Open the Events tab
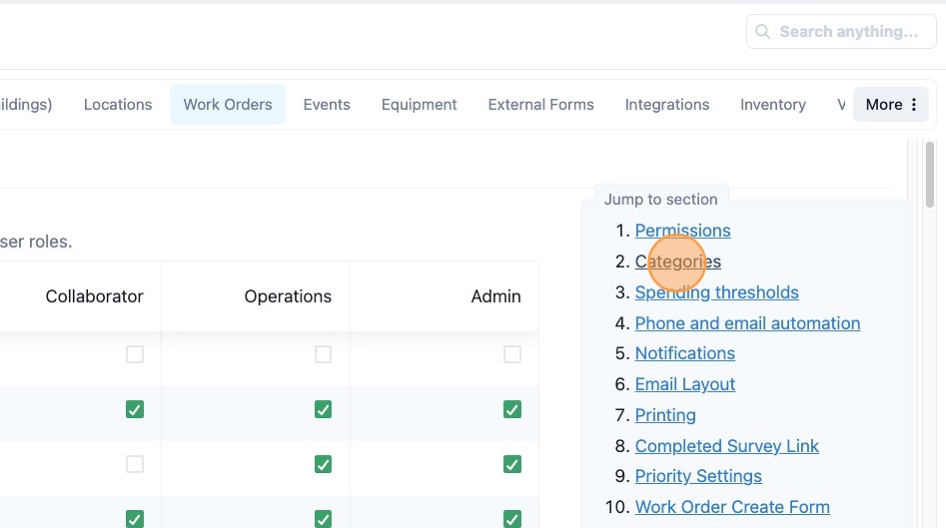 click(x=326, y=104)
